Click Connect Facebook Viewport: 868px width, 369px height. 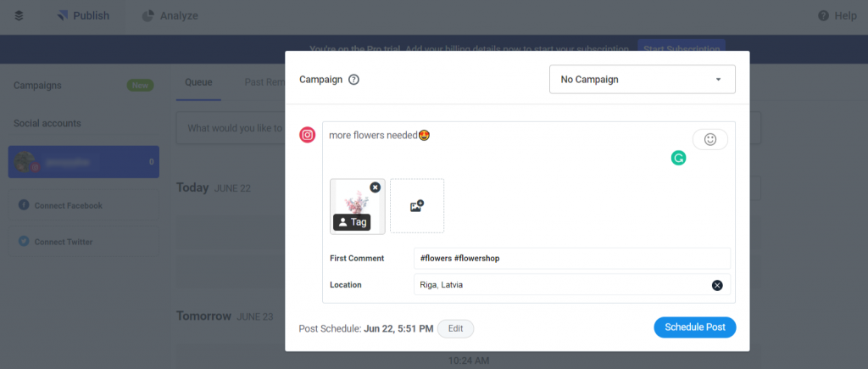pyautogui.click(x=84, y=205)
